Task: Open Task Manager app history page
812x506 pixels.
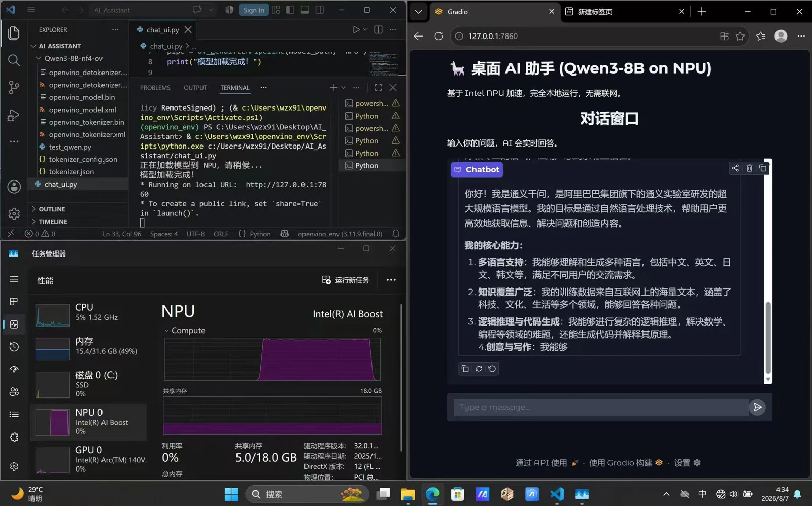Action: coord(14,347)
